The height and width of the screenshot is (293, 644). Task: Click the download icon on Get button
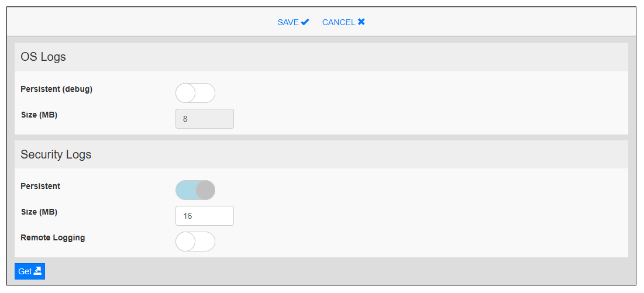click(x=38, y=271)
